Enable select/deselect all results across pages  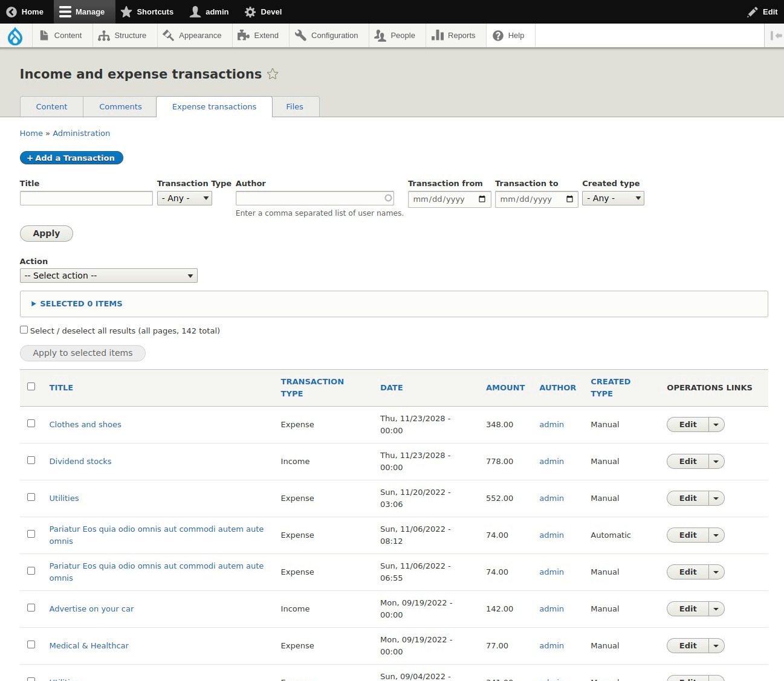coord(24,329)
